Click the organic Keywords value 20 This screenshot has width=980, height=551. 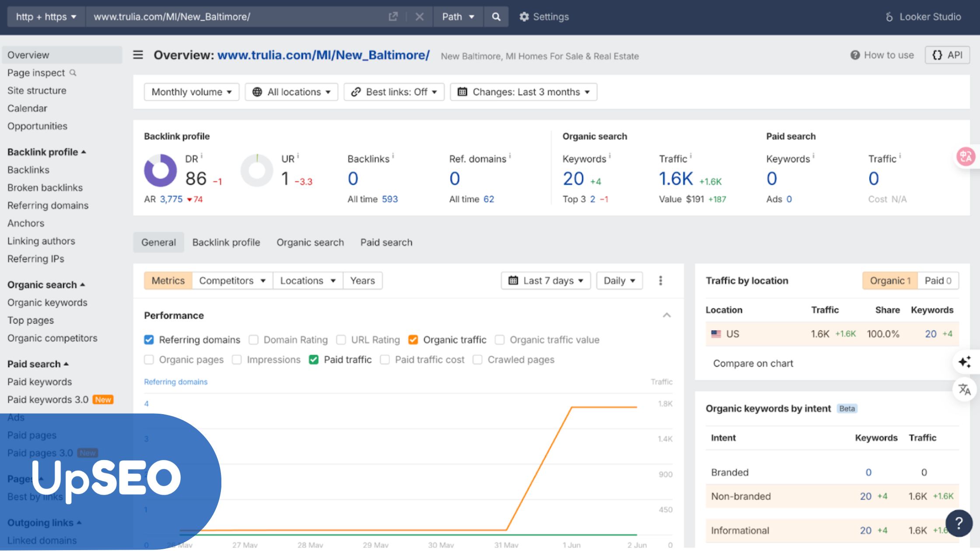(x=573, y=178)
